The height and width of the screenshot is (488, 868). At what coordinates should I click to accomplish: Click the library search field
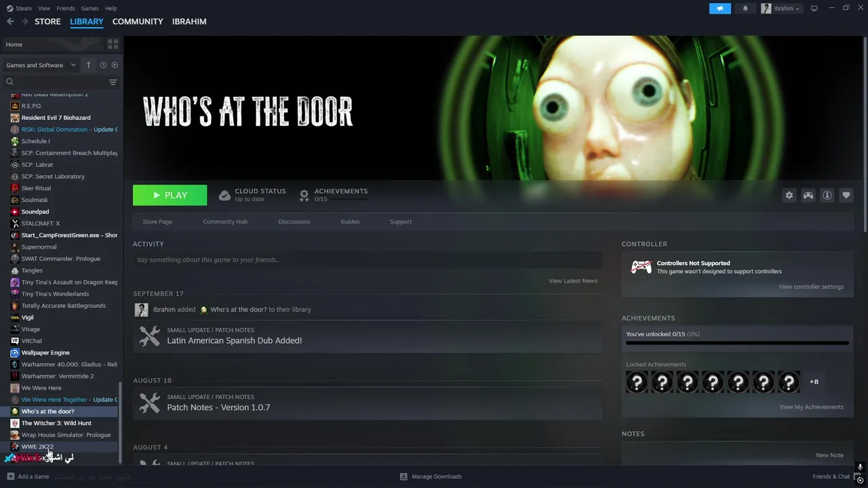tap(56, 82)
